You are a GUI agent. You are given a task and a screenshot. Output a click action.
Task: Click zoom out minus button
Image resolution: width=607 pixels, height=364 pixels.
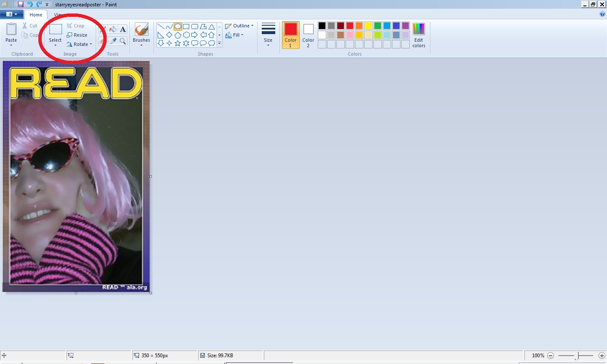(551, 356)
